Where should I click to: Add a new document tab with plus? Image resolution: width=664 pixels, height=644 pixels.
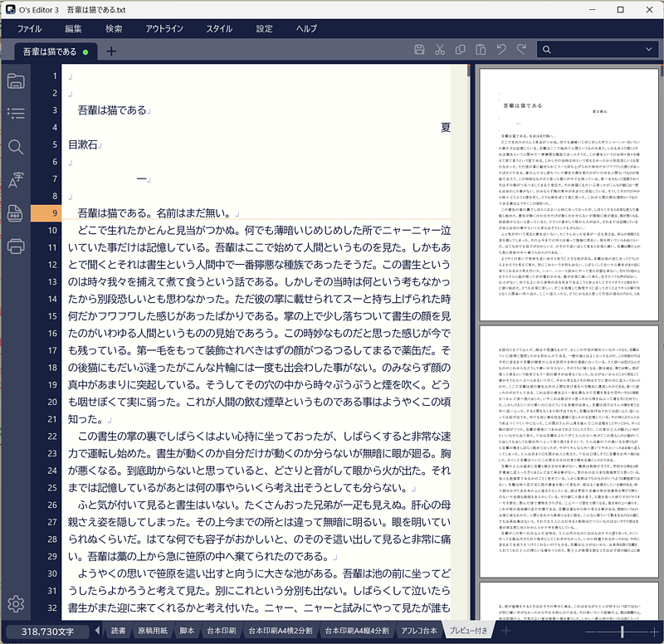(x=111, y=51)
